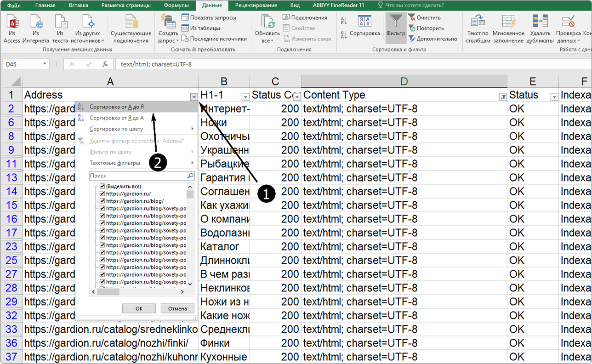
Task: Launch Текст по столбцам
Action: tap(478, 28)
